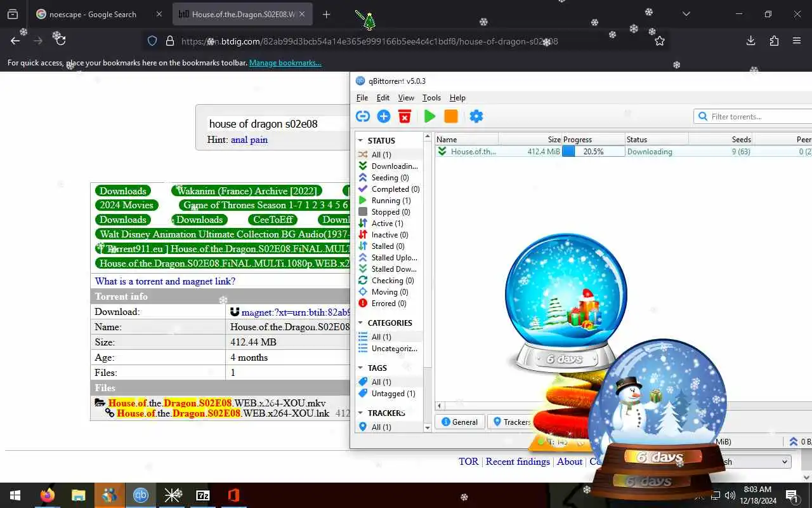Open the Firefox downloads panel
The image size is (812, 508).
(751, 41)
